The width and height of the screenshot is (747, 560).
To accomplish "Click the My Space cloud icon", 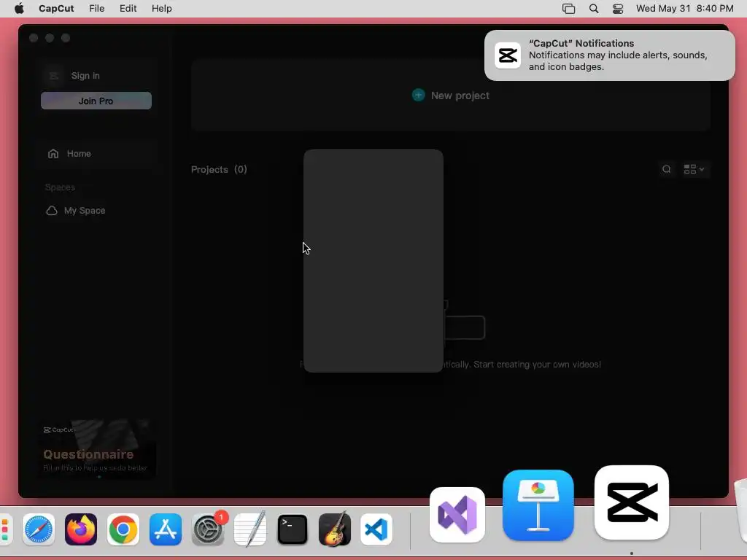I will pos(52,211).
